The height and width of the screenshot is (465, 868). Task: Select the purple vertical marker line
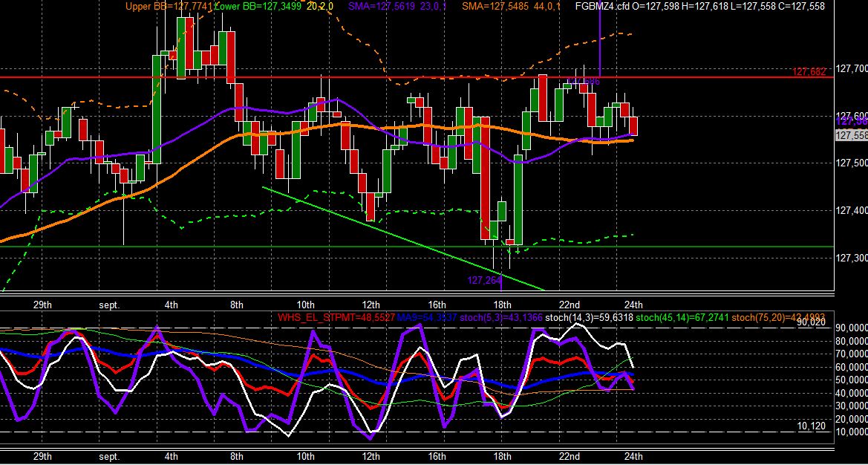(x=600, y=39)
